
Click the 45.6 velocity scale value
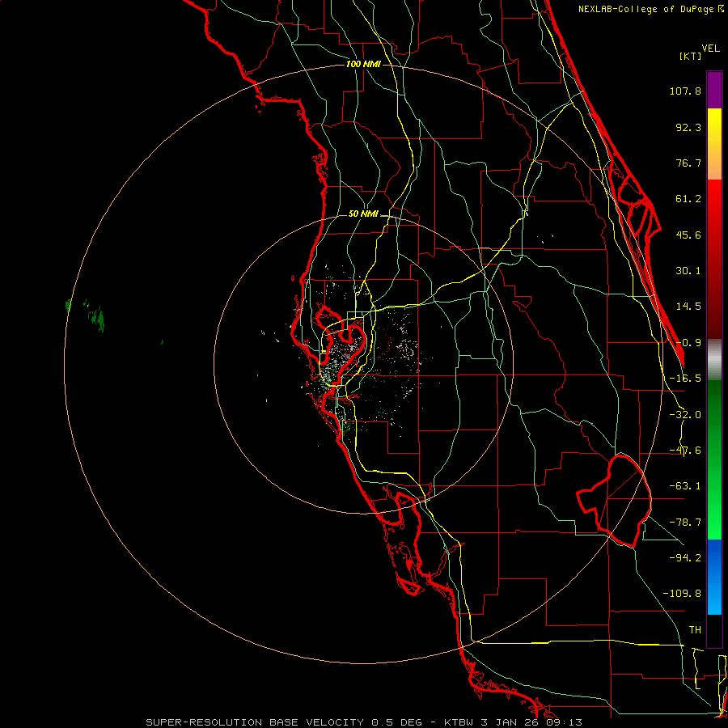[688, 235]
